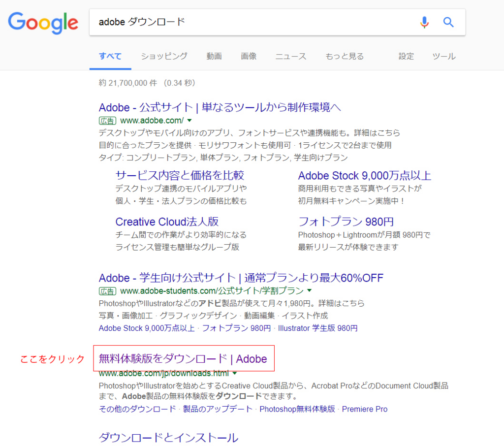
Task: Open the フォトプラン 980円 sitelink heading
Action: click(346, 222)
